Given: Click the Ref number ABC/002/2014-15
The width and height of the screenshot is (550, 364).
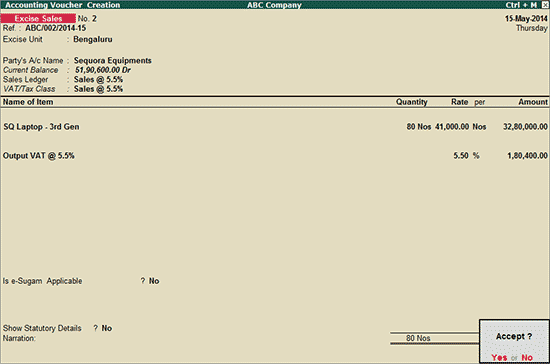Looking at the screenshot, I should tap(55, 28).
